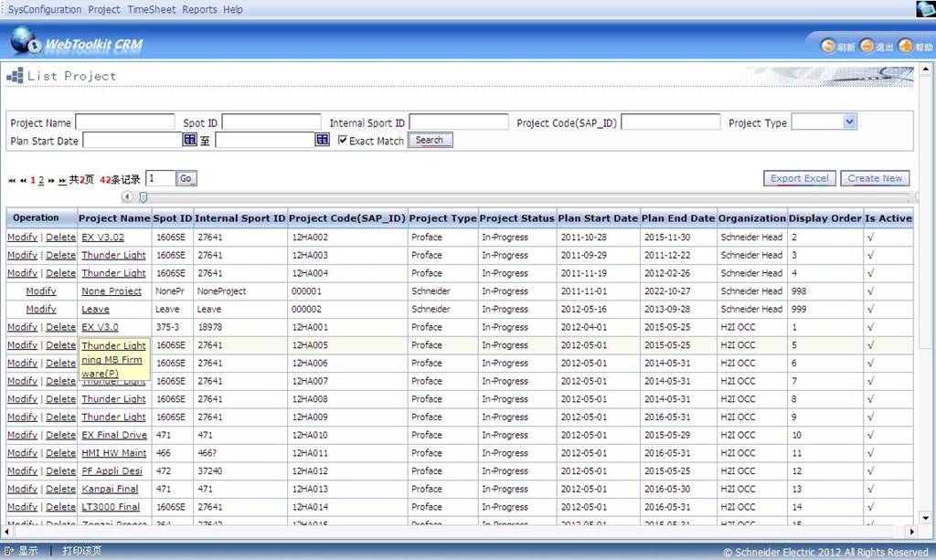Click horizontal scrollbar left arrow

6,531
